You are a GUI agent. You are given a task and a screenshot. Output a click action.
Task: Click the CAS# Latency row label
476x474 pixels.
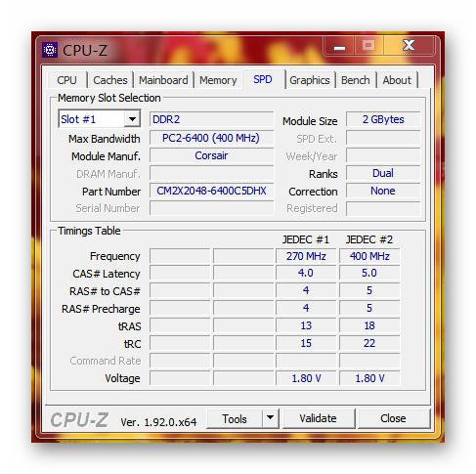[107, 274]
